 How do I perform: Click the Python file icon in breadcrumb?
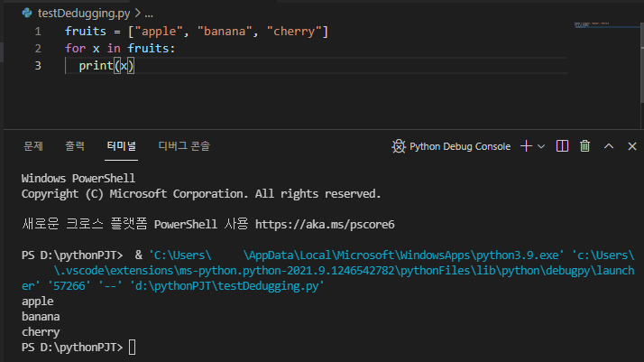coord(27,14)
